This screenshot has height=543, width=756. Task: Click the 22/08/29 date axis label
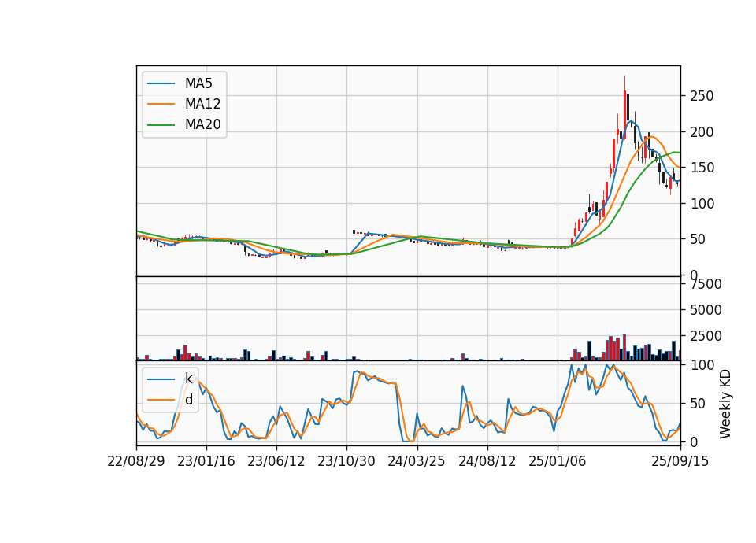pyautogui.click(x=136, y=461)
